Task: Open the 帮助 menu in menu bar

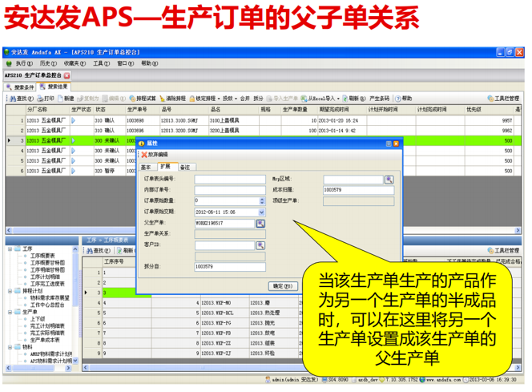Action: 150,63
